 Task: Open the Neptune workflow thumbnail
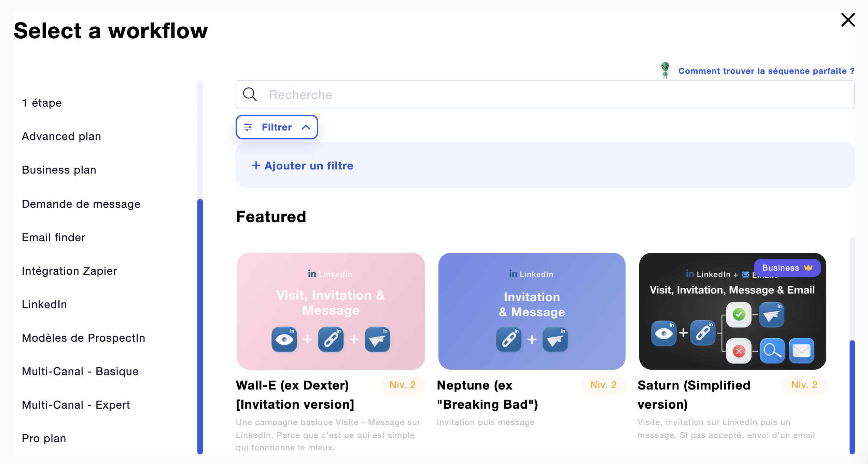point(532,311)
